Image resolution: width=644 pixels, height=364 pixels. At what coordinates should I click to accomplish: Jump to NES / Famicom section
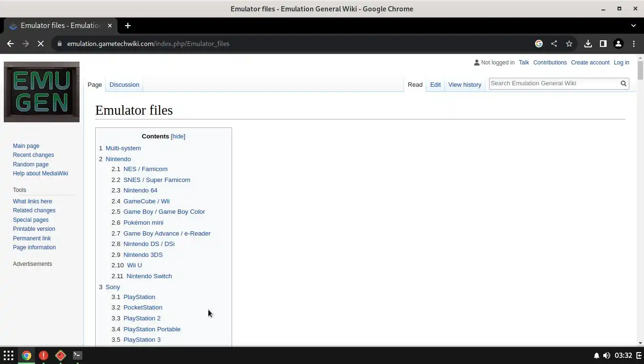pyautogui.click(x=145, y=169)
